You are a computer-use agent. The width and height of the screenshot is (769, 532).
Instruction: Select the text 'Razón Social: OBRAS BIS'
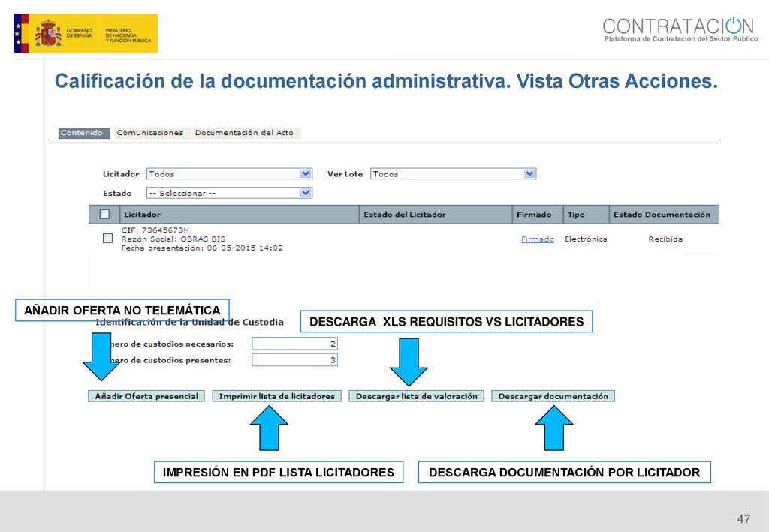click(x=173, y=239)
